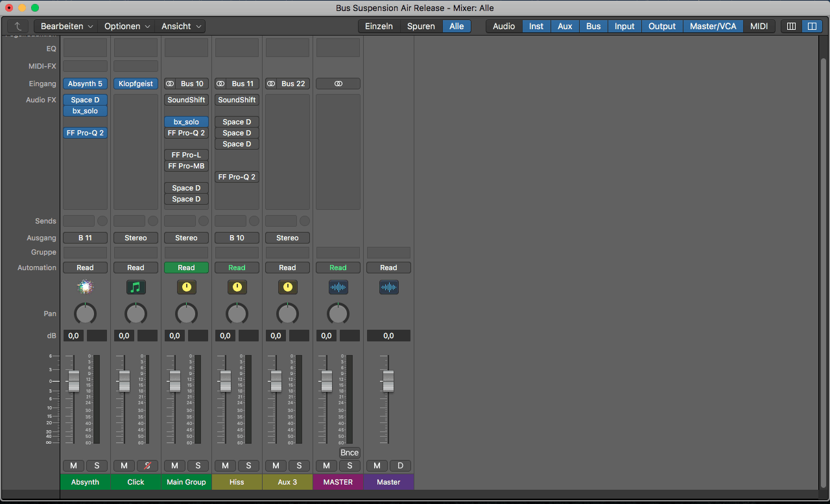Click the up-arrow icon in the top-left toolbar
The image size is (830, 504).
pos(18,26)
